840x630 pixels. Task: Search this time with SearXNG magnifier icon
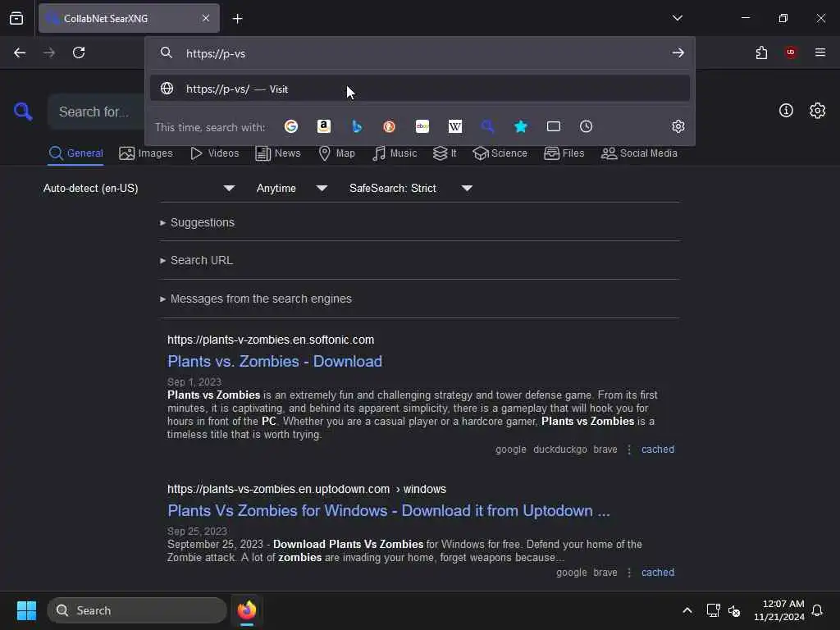(487, 126)
